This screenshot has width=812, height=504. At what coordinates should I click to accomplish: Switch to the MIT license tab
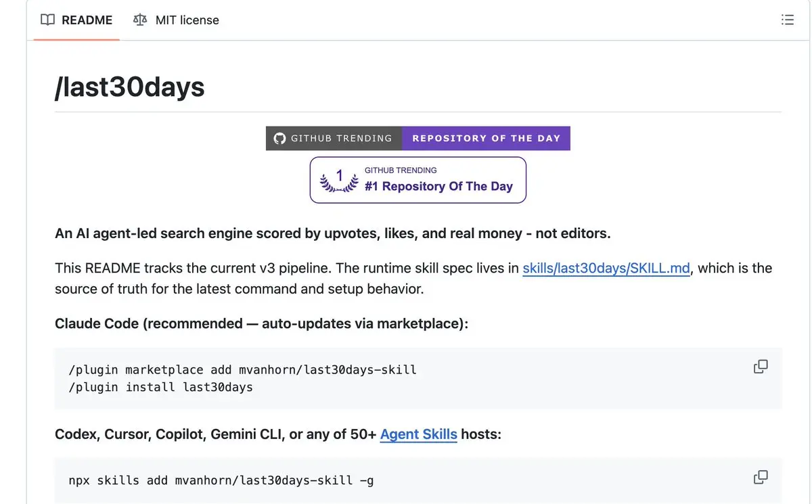pos(176,20)
